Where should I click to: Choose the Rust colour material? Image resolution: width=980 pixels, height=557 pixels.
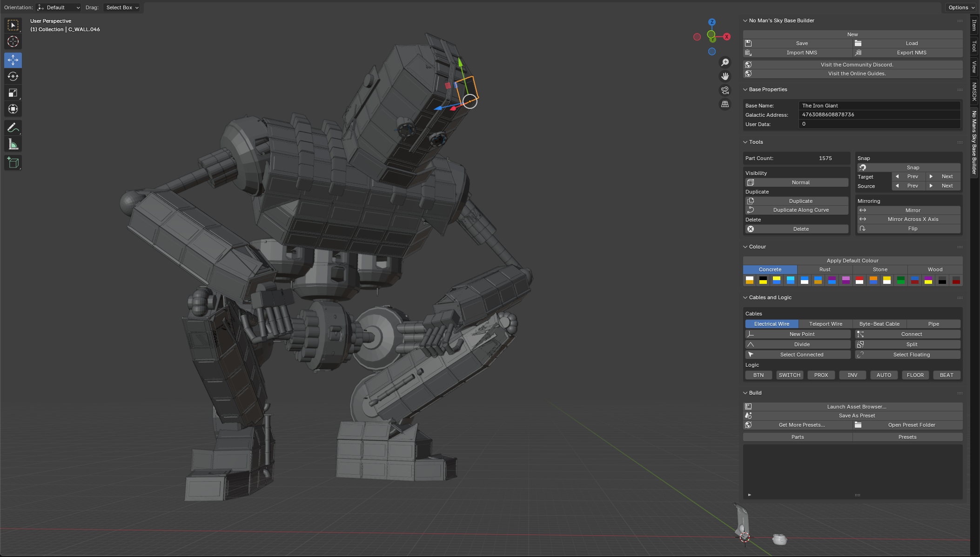pyautogui.click(x=825, y=269)
